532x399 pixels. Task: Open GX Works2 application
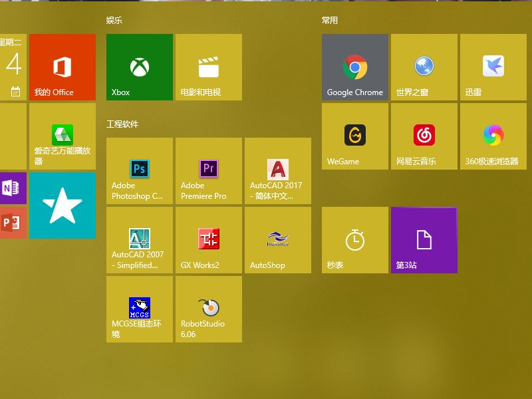(209, 240)
